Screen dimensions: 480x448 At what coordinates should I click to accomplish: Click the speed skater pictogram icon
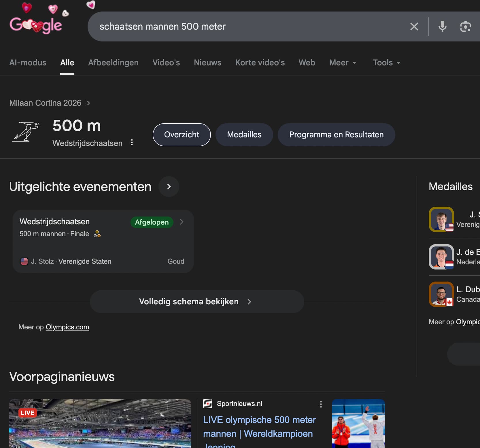26,132
